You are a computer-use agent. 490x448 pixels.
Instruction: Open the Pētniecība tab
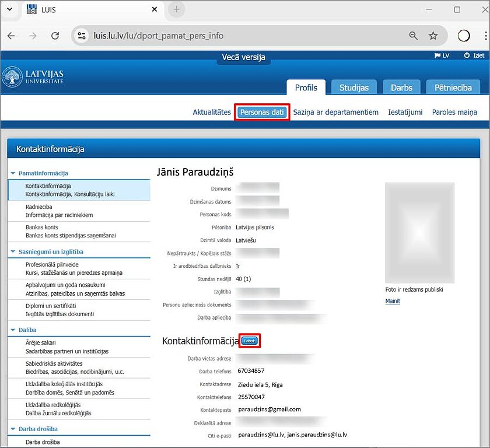coord(453,87)
